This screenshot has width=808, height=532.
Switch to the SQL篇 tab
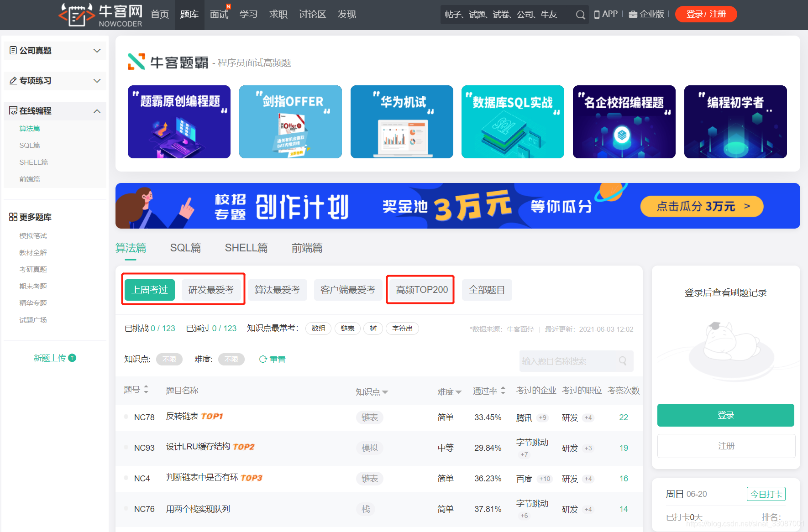[185, 248]
